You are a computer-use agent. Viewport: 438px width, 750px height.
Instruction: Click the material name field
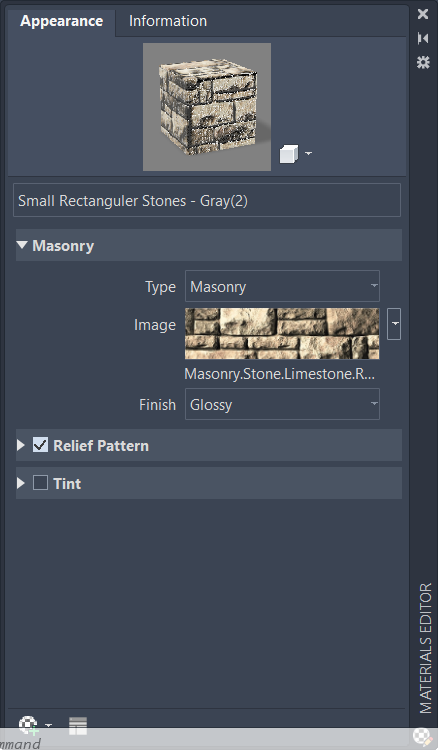207,200
